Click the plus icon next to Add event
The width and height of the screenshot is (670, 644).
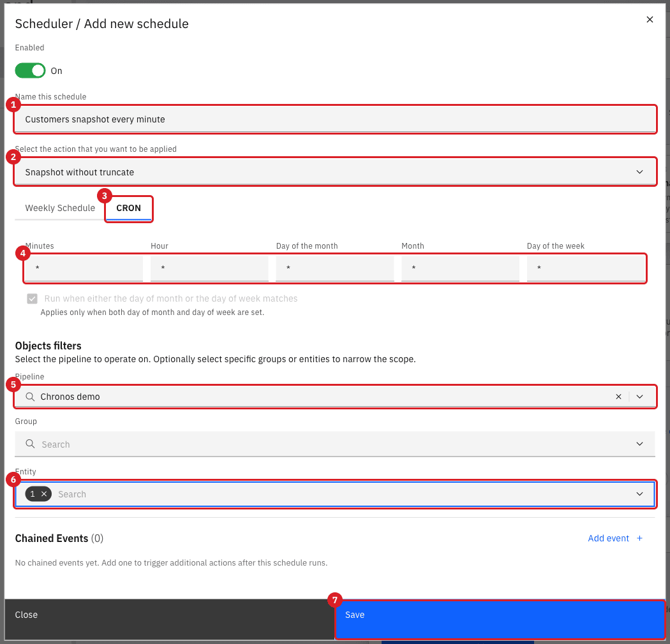[x=639, y=538]
